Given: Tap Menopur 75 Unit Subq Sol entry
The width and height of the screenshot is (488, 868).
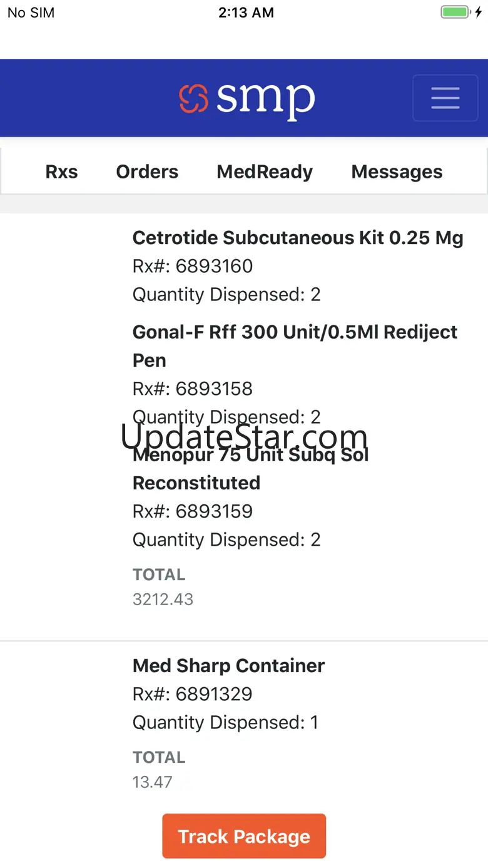Looking at the screenshot, I should [x=250, y=469].
